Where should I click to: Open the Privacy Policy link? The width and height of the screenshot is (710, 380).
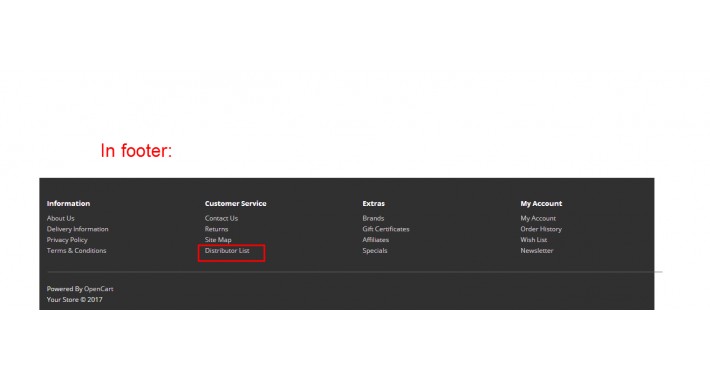(67, 240)
